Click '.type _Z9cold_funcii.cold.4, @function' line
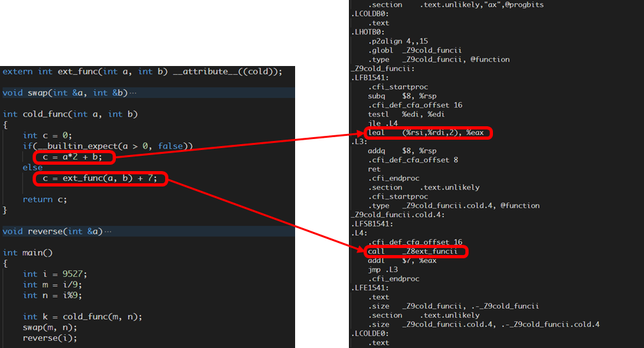 [x=453, y=206]
